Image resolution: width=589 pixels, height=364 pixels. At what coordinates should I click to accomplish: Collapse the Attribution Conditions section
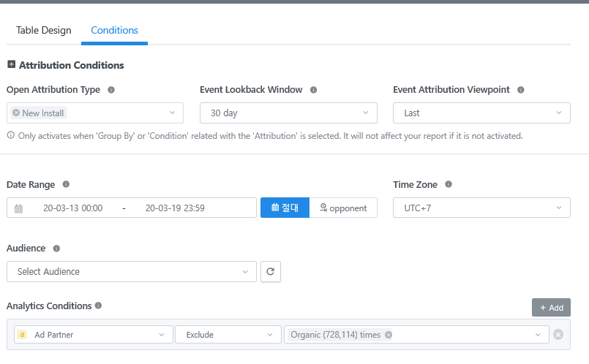point(11,65)
